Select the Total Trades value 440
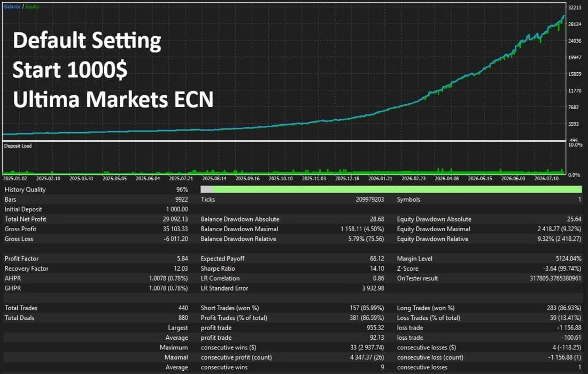The image size is (588, 374). [x=183, y=308]
